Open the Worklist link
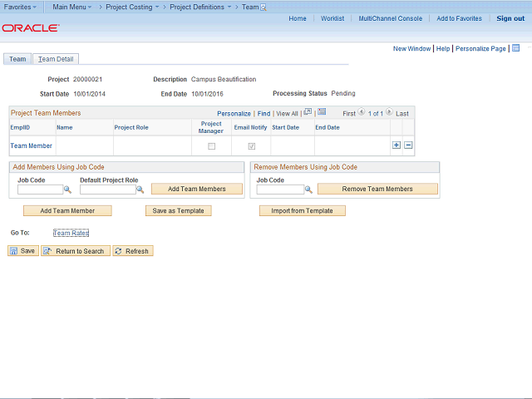Viewport: 532px width, 399px height. pyautogui.click(x=332, y=18)
